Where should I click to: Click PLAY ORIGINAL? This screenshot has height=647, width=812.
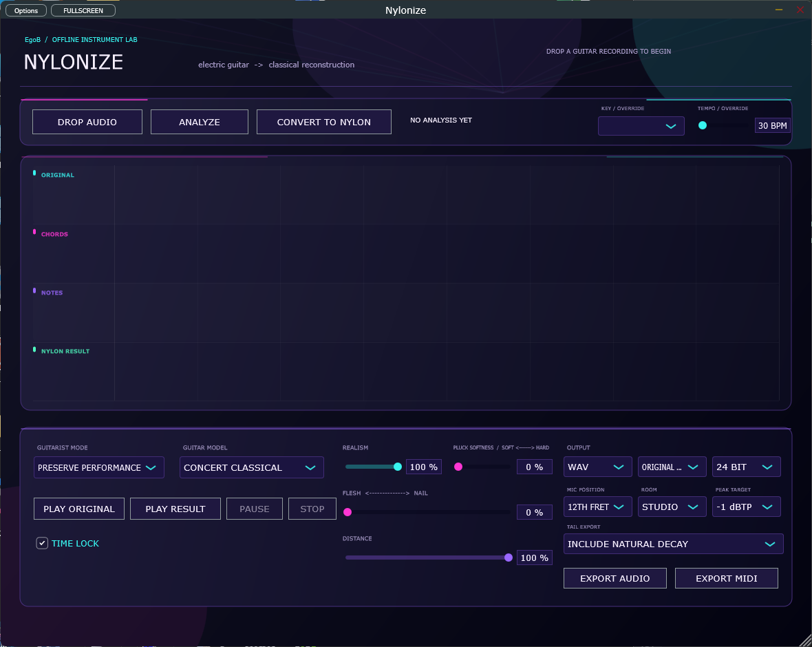[x=78, y=509]
